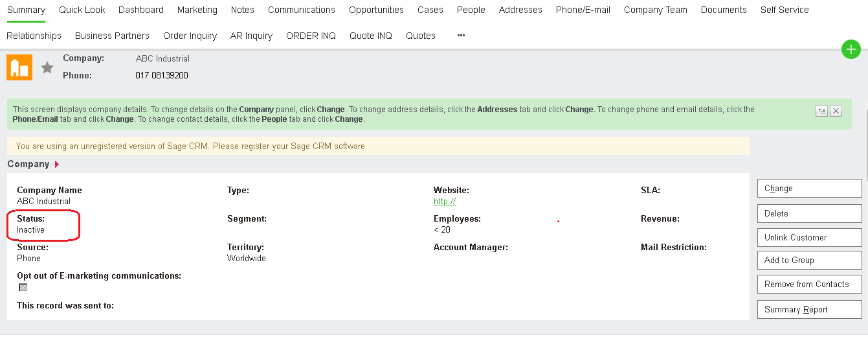Viewport: 868px width, 337px height.
Task: Click Unlink Customer button
Action: tap(810, 237)
